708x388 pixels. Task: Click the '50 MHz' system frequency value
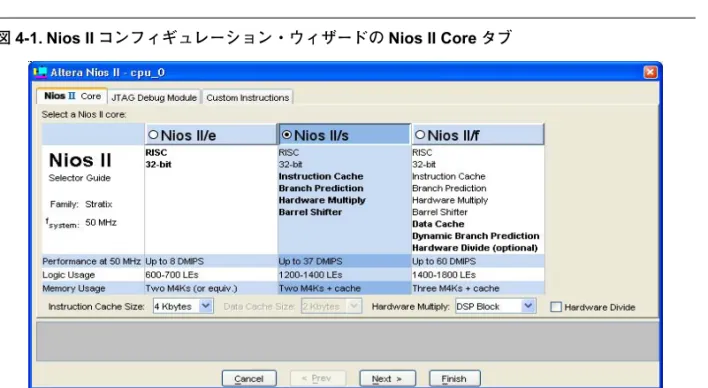coord(101,222)
